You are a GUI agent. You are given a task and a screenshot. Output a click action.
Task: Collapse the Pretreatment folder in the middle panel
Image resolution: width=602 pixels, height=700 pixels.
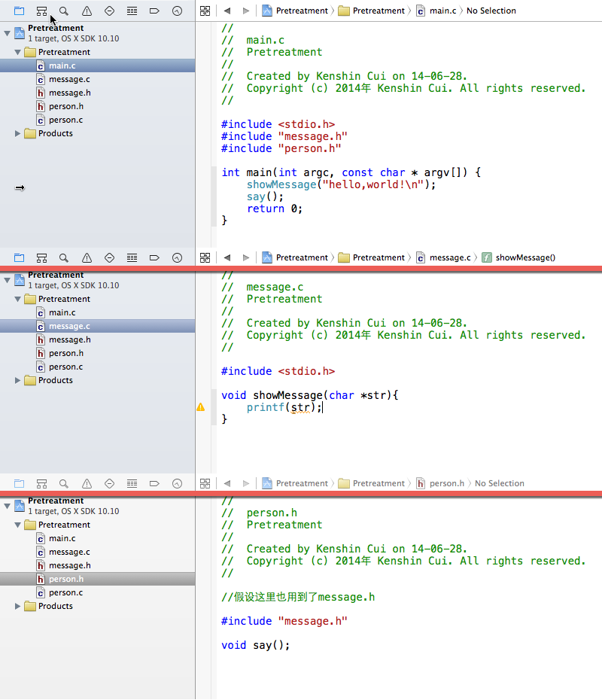[x=18, y=299]
